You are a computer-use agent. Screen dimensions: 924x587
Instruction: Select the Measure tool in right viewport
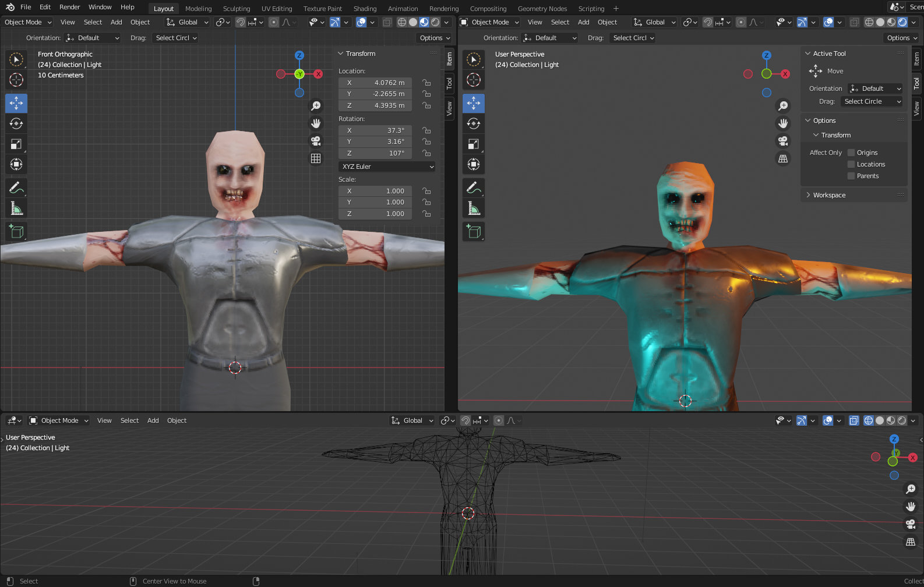[x=474, y=208]
